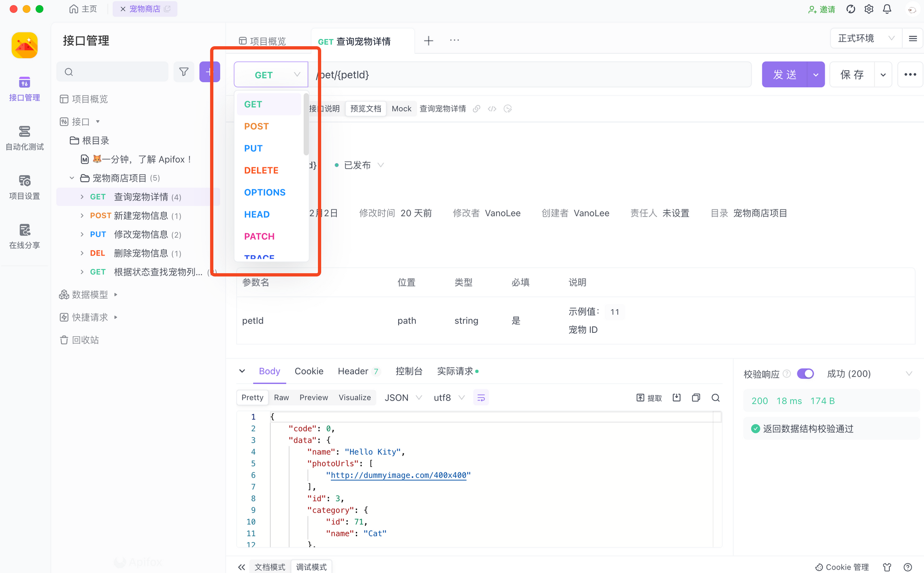The image size is (924, 573).
Task: Open the notifications bell icon
Action: click(887, 9)
